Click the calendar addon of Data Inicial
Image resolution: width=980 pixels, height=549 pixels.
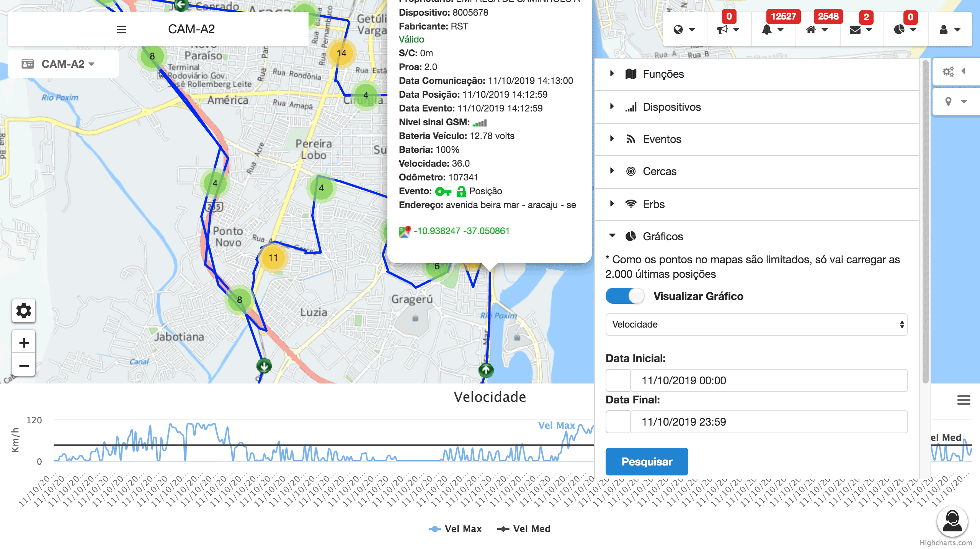point(618,380)
